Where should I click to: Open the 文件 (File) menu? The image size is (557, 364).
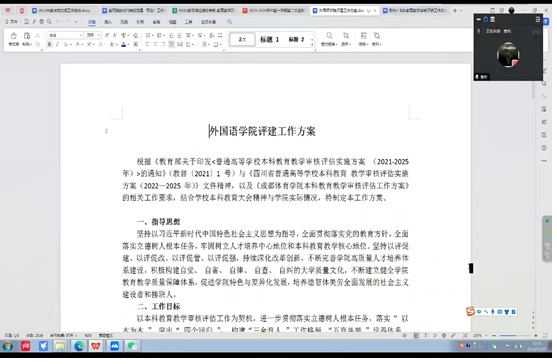(12, 22)
